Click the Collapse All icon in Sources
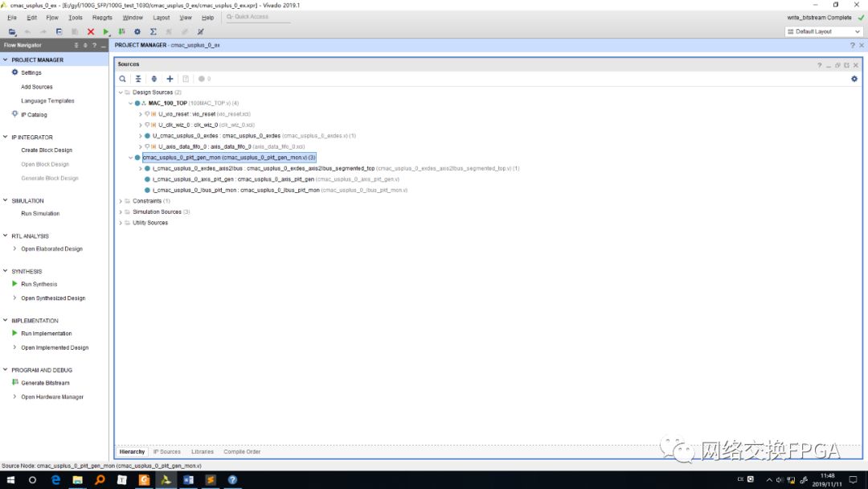Image resolution: width=868 pixels, height=489 pixels. (x=138, y=79)
